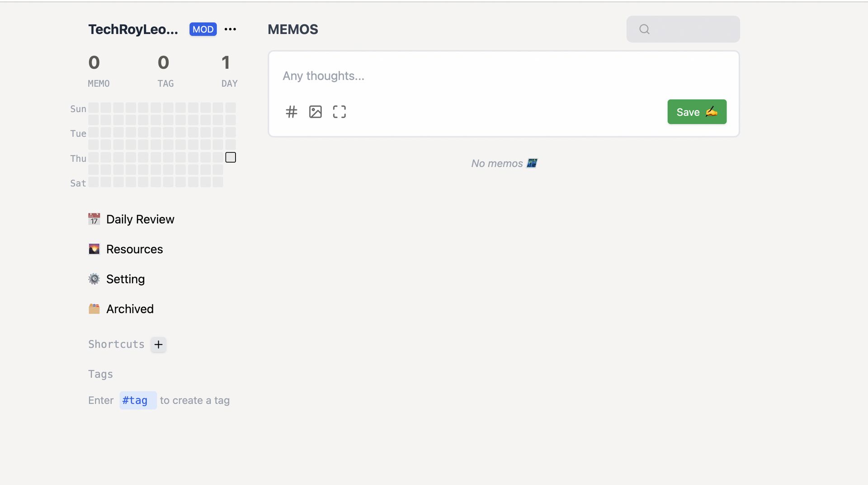This screenshot has height=485, width=868.
Task: Click the username TechRoyLeo
Action: point(133,29)
